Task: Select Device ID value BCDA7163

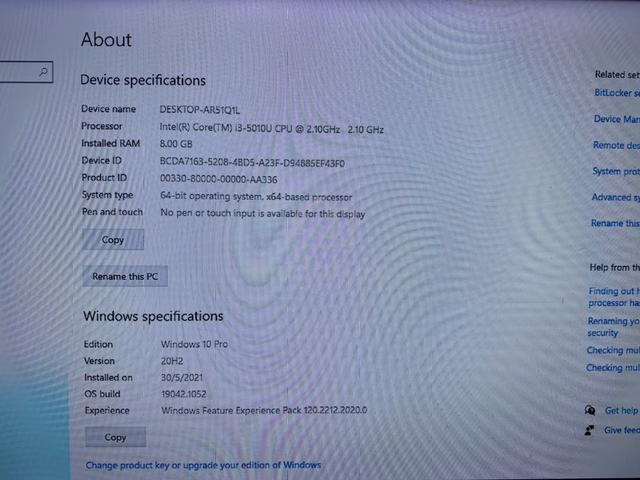Action: point(252,162)
